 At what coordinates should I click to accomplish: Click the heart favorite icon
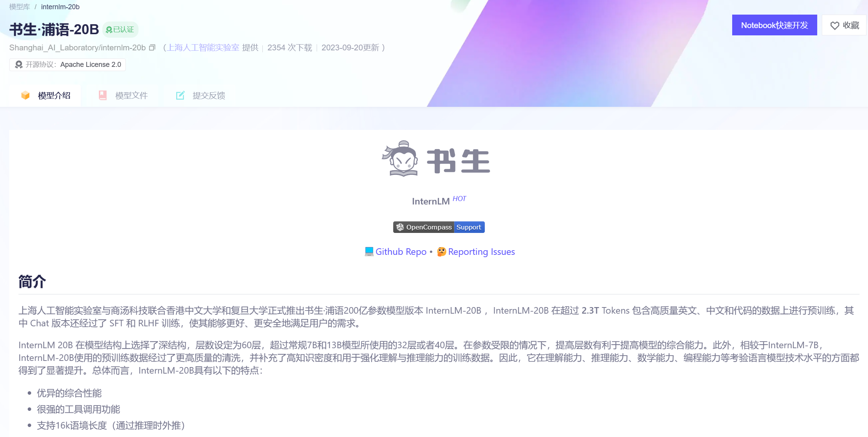coord(835,25)
